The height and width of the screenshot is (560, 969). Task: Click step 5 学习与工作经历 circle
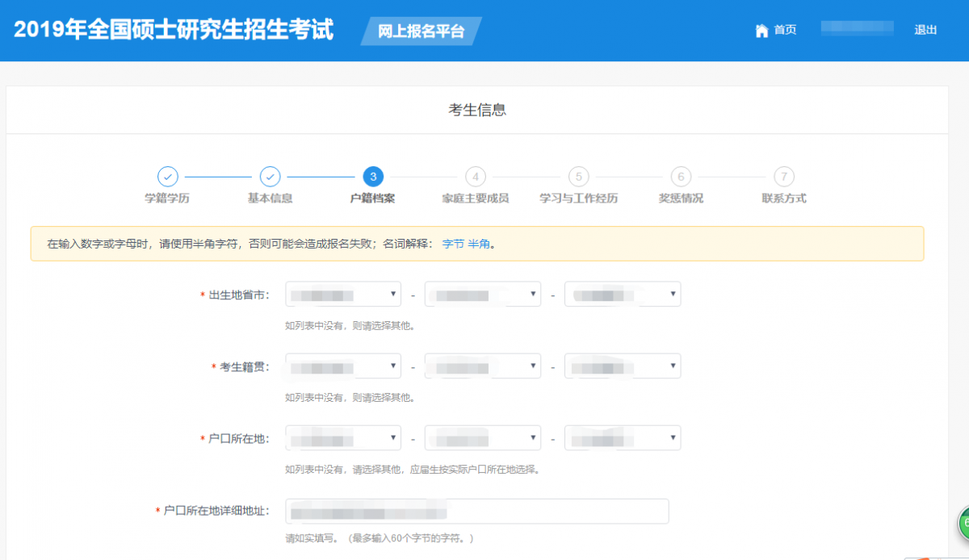(x=578, y=177)
